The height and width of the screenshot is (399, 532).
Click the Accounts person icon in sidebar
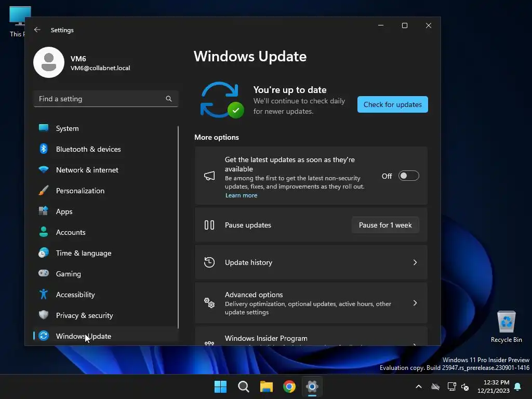(x=44, y=232)
